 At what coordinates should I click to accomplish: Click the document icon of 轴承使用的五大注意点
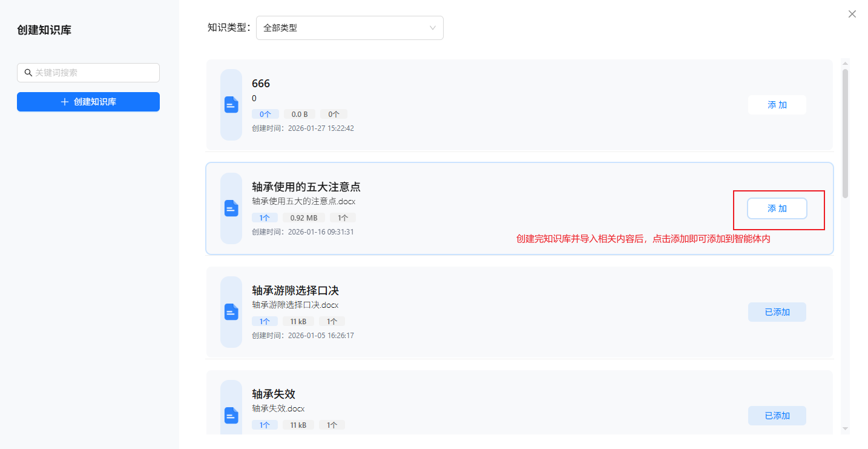pyautogui.click(x=231, y=208)
